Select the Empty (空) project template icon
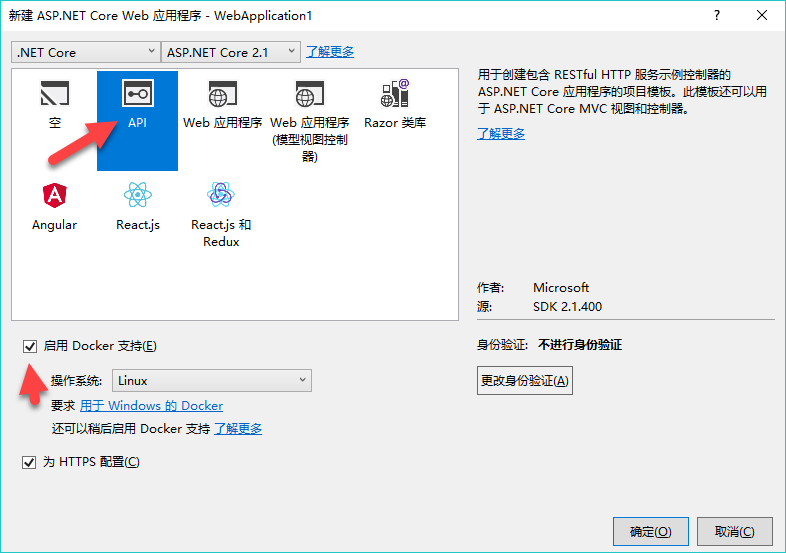786x553 pixels. pos(55,94)
